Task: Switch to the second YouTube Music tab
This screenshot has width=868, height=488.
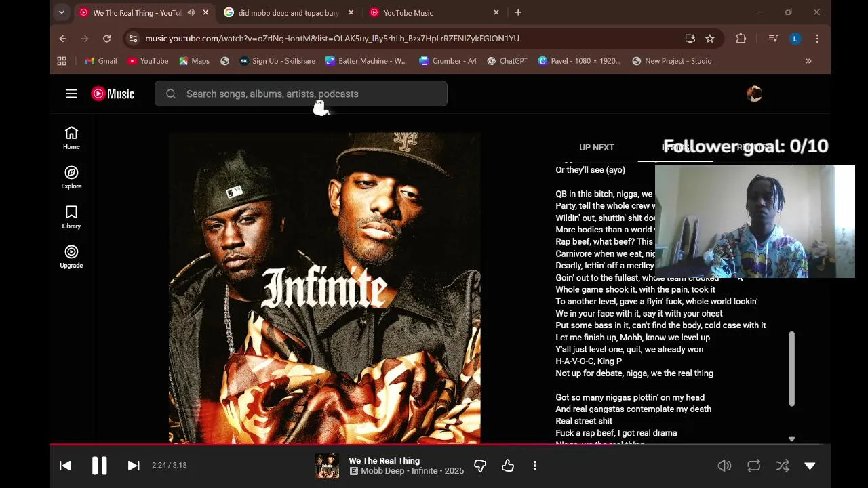Action: pos(433,12)
